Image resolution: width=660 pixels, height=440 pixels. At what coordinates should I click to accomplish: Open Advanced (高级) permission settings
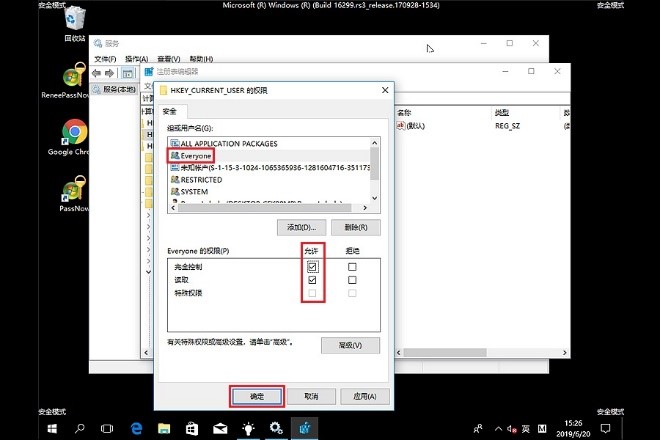tap(350, 345)
